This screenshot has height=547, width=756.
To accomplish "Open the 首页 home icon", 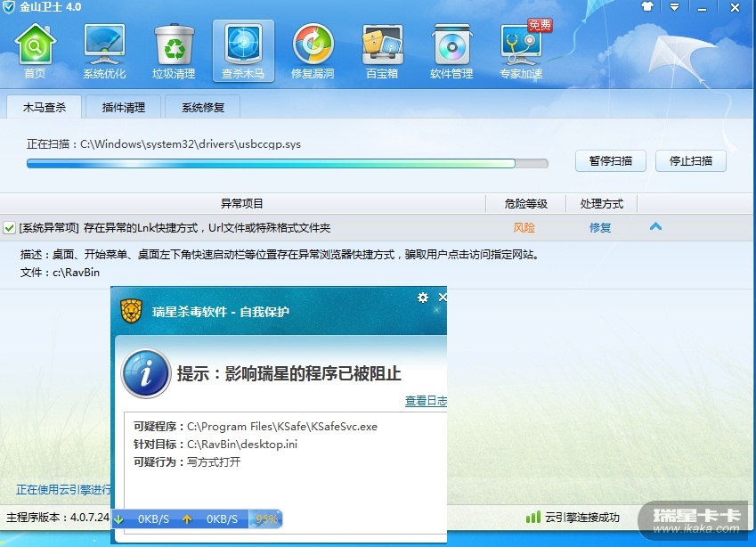I will coord(36,51).
